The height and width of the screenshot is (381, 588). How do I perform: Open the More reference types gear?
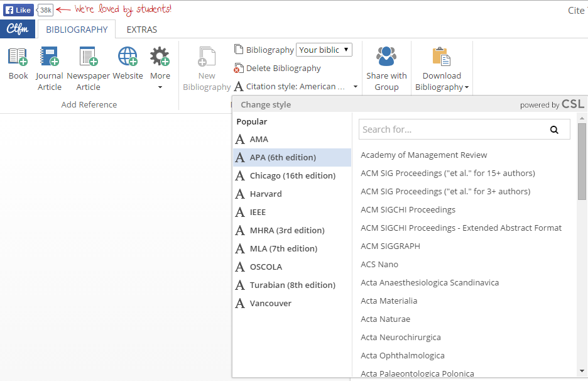[x=160, y=57]
